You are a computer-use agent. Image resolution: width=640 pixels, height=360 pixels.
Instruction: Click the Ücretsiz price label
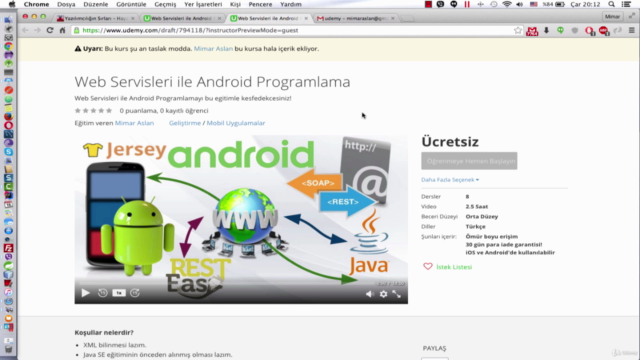point(450,142)
